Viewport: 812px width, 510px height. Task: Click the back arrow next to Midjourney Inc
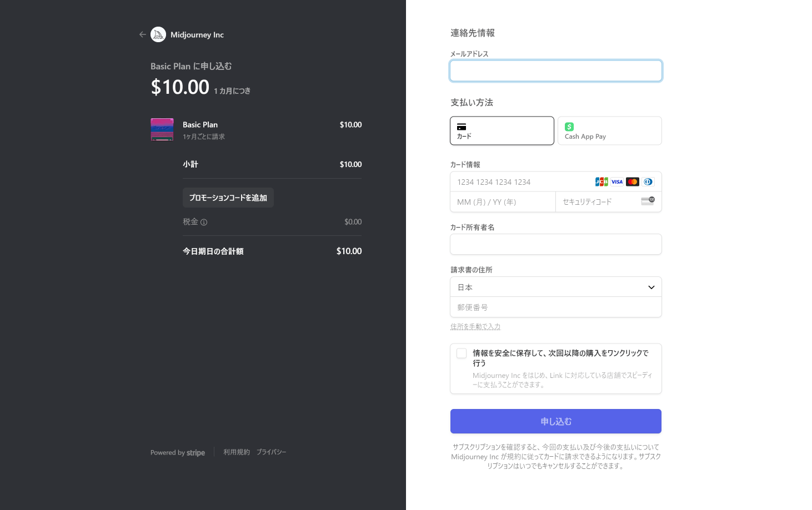click(143, 34)
